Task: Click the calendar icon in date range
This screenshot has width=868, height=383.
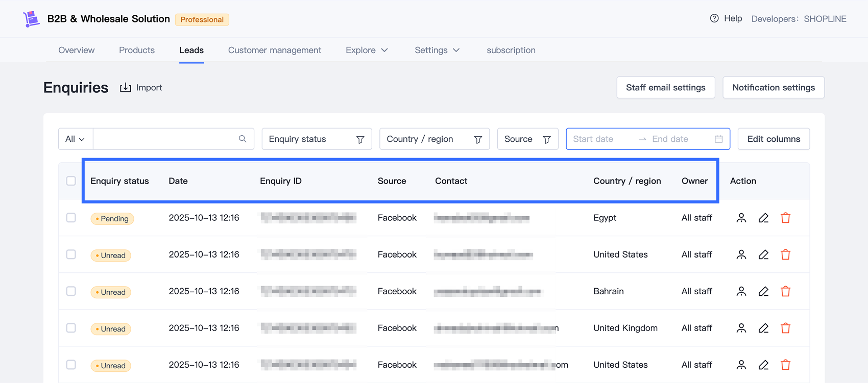Action: tap(718, 139)
